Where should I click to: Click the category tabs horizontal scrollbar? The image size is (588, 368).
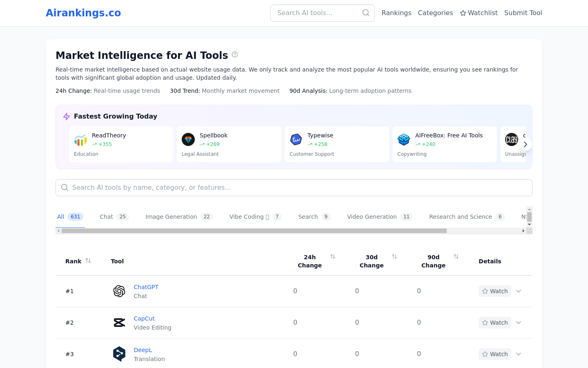pyautogui.click(x=254, y=231)
